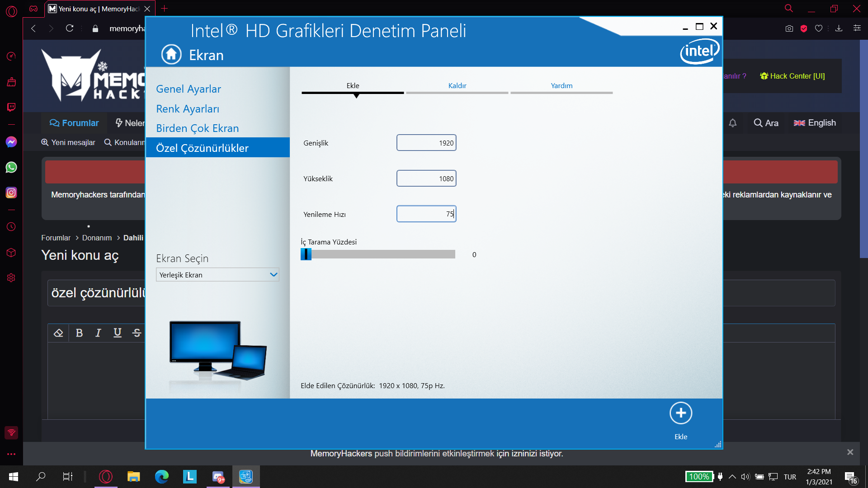
Task: Click the Yenileme Hızı input field
Action: pyautogui.click(x=426, y=214)
